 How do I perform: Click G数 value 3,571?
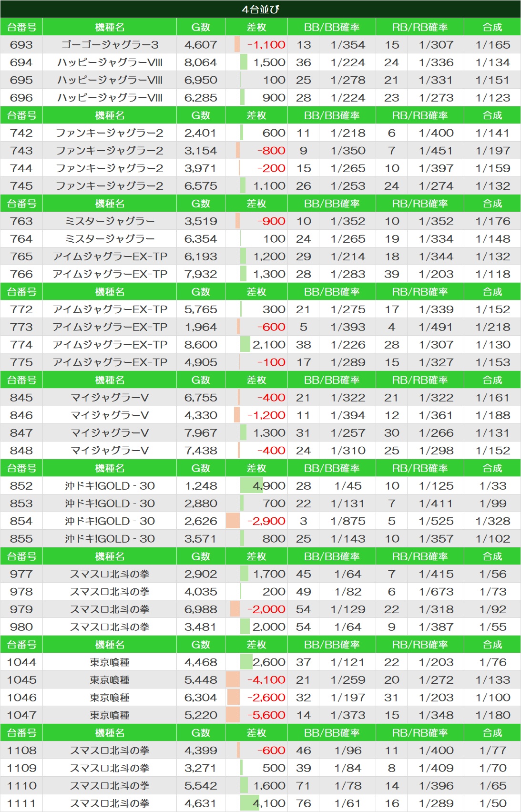[201, 539]
